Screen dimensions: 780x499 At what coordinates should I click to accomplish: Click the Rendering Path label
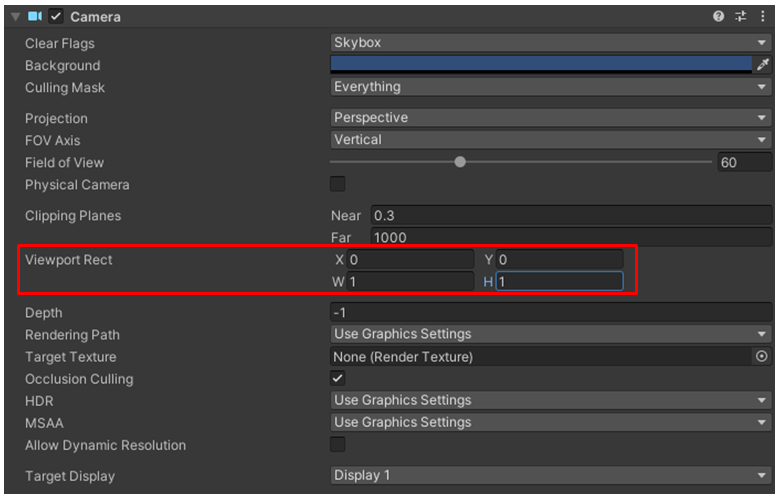pyautogui.click(x=73, y=335)
